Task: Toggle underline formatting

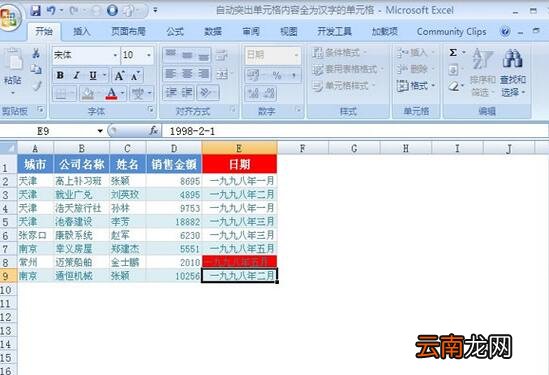Action: click(93, 75)
